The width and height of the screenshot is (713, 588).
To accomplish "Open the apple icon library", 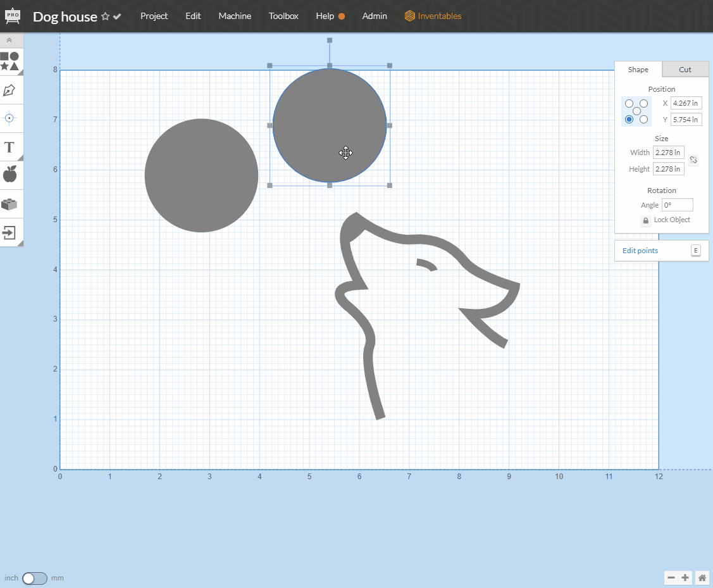I will (x=9, y=174).
